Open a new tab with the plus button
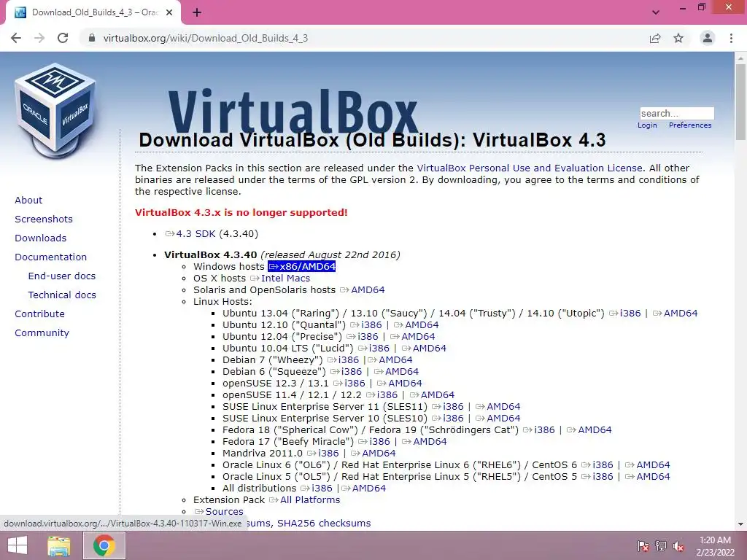Image resolution: width=747 pixels, height=560 pixels. pyautogui.click(x=197, y=12)
